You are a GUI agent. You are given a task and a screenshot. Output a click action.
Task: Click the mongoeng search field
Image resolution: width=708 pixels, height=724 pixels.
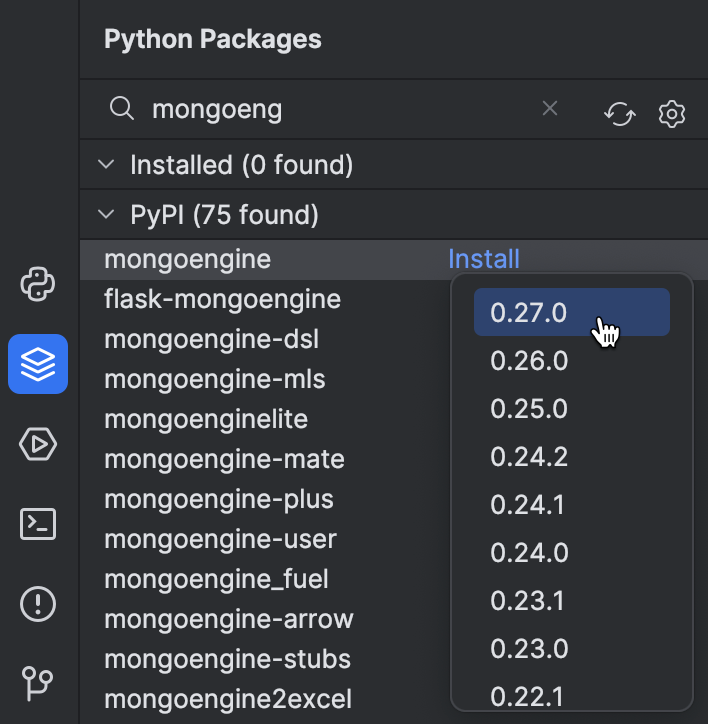click(323, 109)
